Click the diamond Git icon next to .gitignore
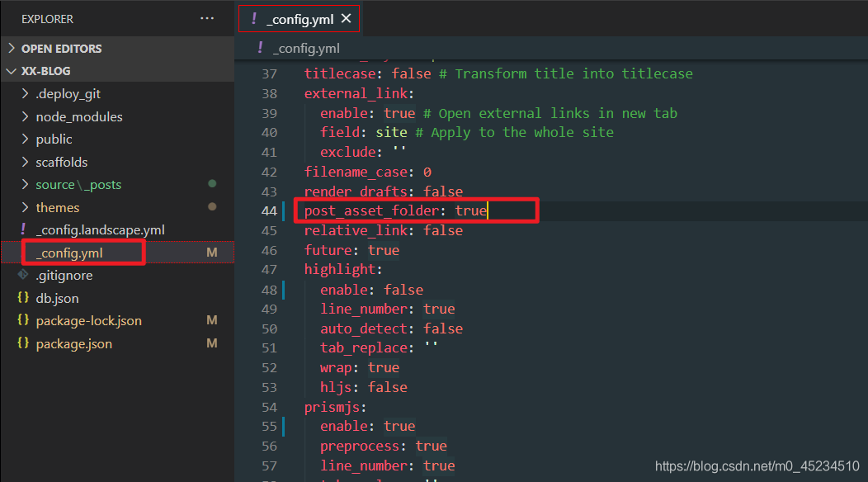 (x=23, y=275)
